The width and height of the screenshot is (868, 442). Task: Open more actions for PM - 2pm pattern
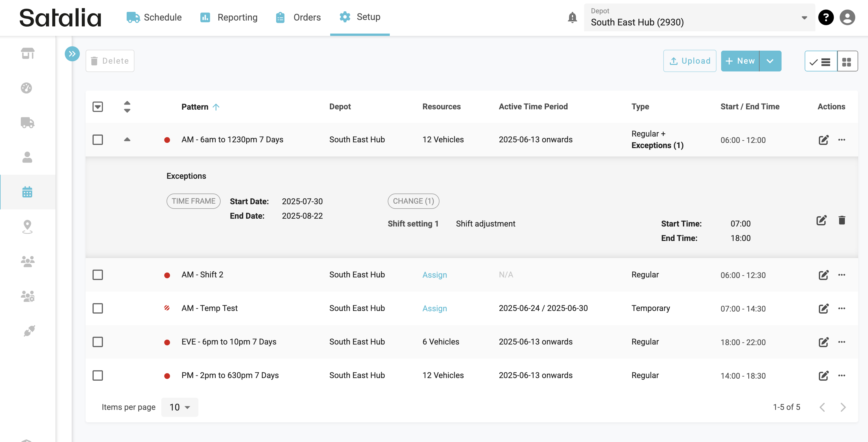click(842, 375)
